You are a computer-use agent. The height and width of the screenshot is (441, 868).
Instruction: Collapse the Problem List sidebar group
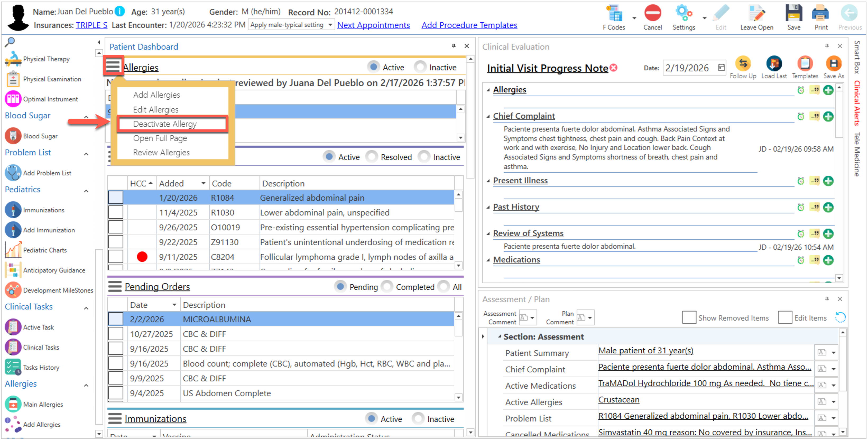coord(86,154)
